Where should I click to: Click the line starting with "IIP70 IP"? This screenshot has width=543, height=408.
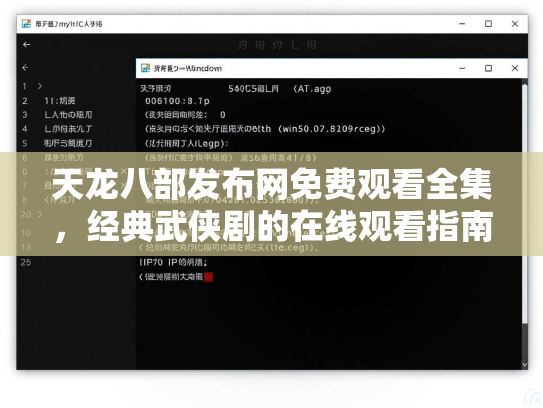(173, 262)
